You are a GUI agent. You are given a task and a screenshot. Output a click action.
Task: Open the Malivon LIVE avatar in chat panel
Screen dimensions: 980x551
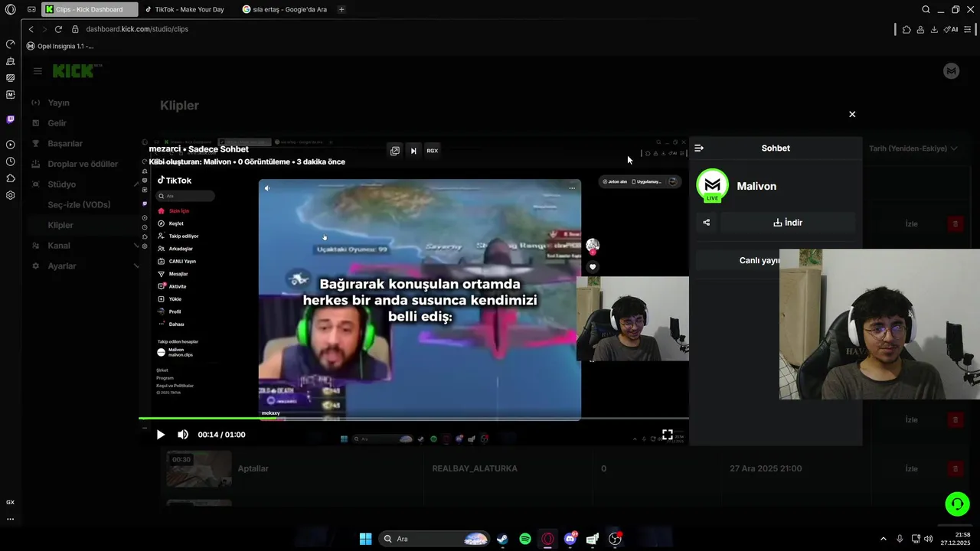coord(712,186)
